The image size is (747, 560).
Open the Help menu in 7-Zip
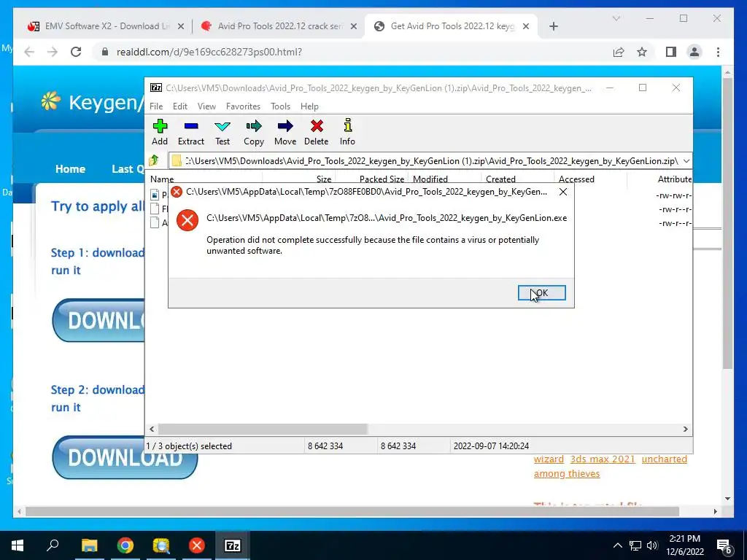pos(309,106)
